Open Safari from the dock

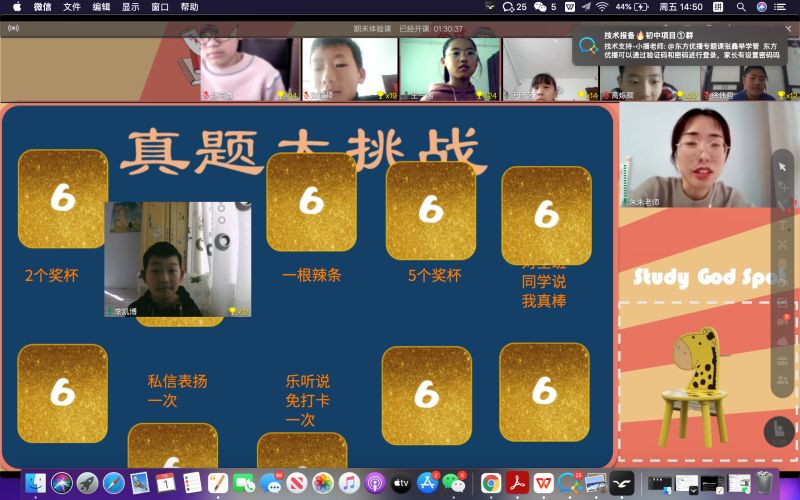click(x=114, y=483)
